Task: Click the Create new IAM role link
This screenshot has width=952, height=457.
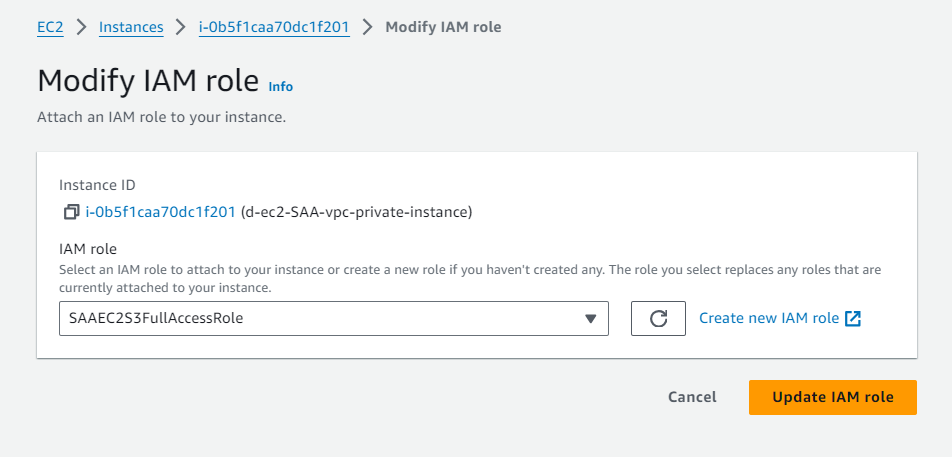Action: click(769, 318)
